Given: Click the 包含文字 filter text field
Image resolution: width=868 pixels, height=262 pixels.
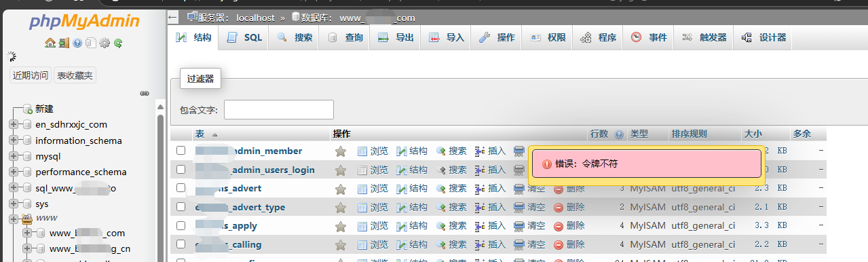Looking at the screenshot, I should pyautogui.click(x=279, y=109).
